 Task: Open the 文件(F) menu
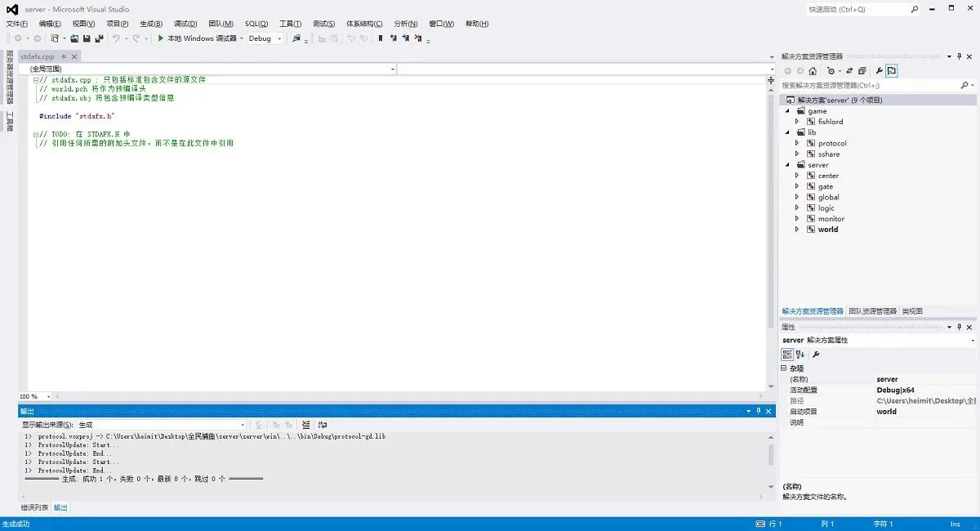coord(17,24)
